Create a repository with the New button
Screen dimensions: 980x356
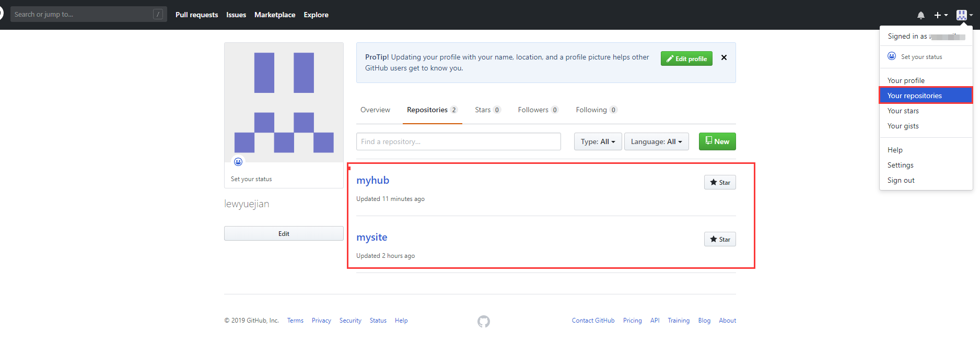pos(717,141)
